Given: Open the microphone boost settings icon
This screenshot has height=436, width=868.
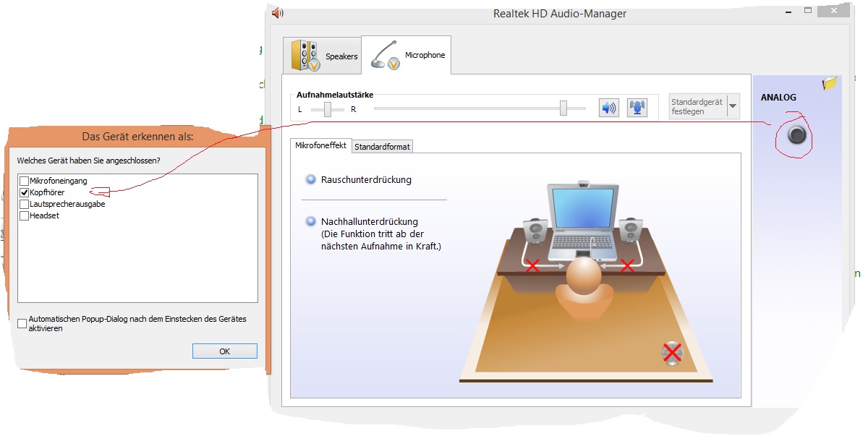Looking at the screenshot, I should 637,108.
